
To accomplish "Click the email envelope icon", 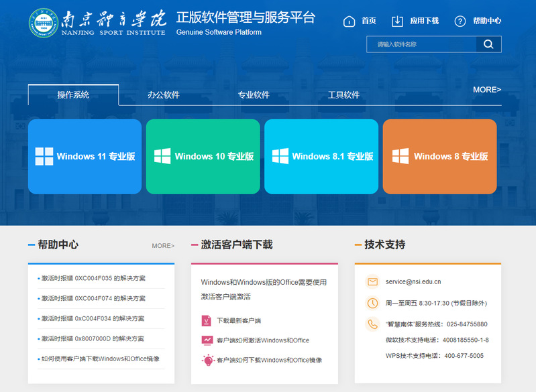I will [372, 281].
